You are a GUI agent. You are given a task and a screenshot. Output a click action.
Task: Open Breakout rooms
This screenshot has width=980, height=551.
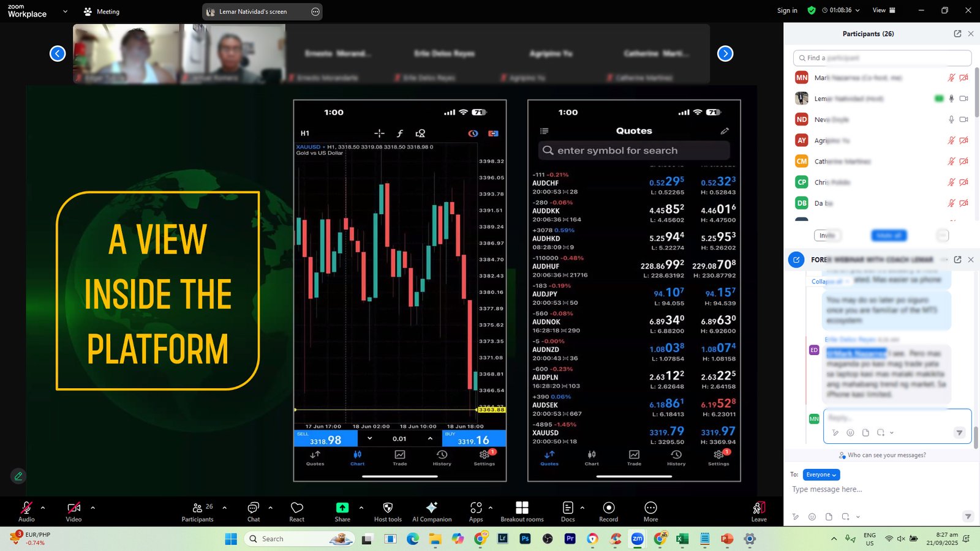point(522,511)
